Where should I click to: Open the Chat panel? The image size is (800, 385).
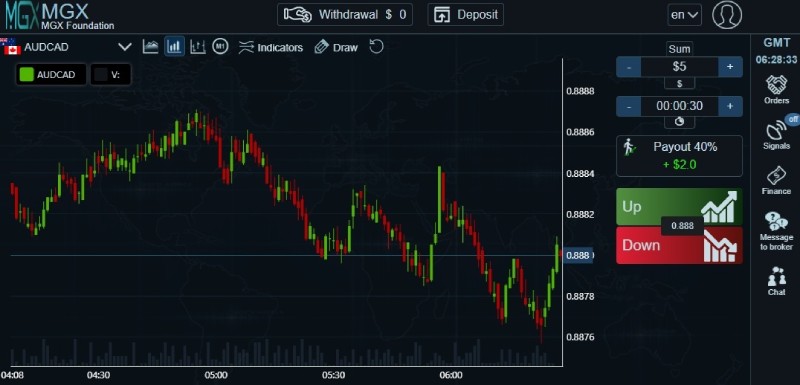click(x=776, y=281)
